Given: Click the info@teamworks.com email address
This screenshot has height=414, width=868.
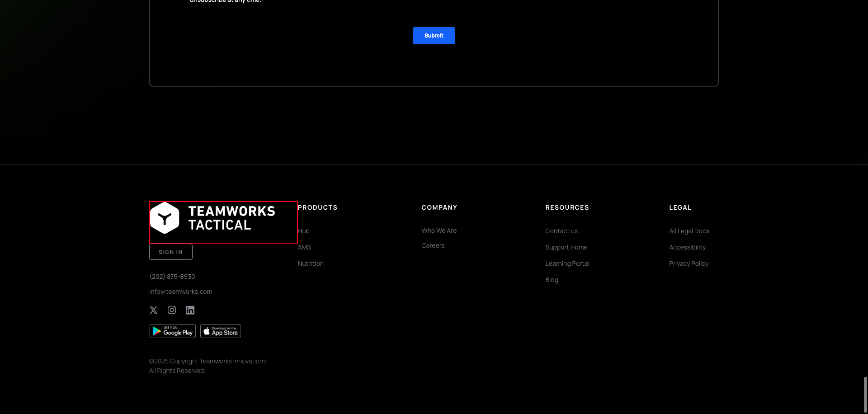Looking at the screenshot, I should coord(180,292).
